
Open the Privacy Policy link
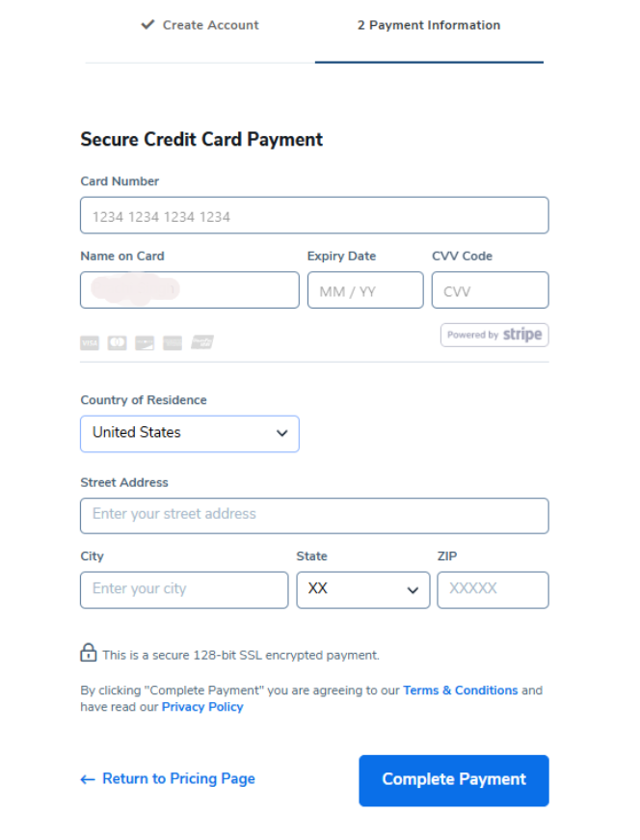tap(202, 706)
